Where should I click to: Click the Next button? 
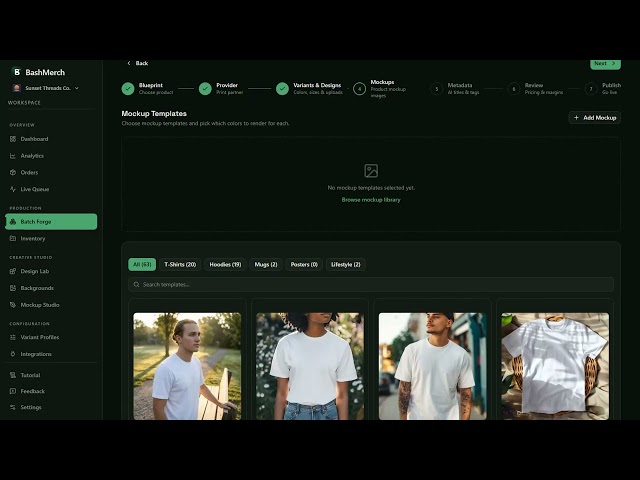(x=605, y=64)
